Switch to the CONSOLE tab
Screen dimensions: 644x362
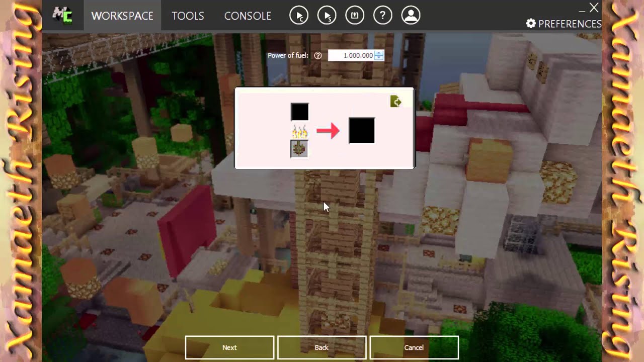(248, 16)
